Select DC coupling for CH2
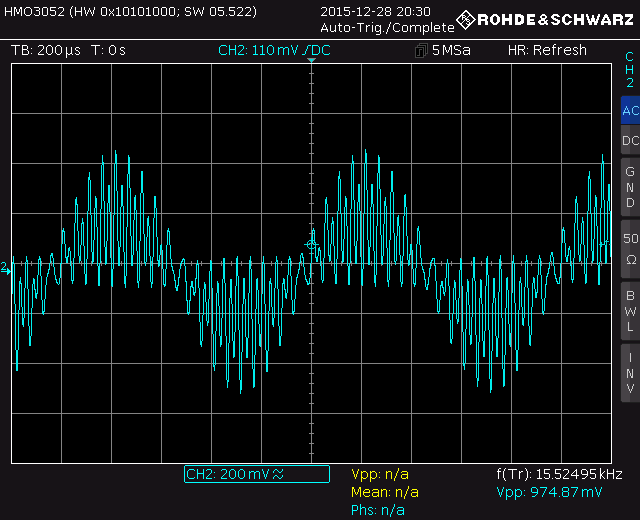This screenshot has height=520, width=640. 629,141
